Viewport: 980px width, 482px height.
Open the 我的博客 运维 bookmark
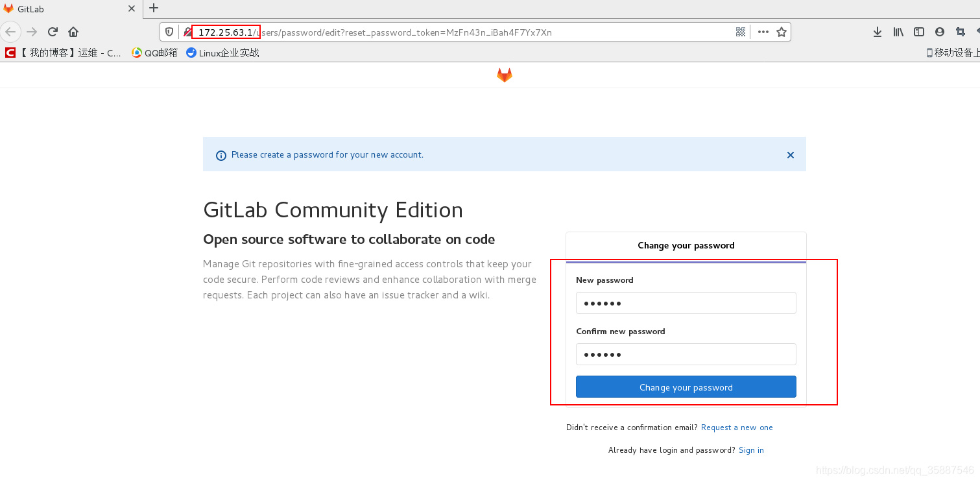pyautogui.click(x=64, y=53)
